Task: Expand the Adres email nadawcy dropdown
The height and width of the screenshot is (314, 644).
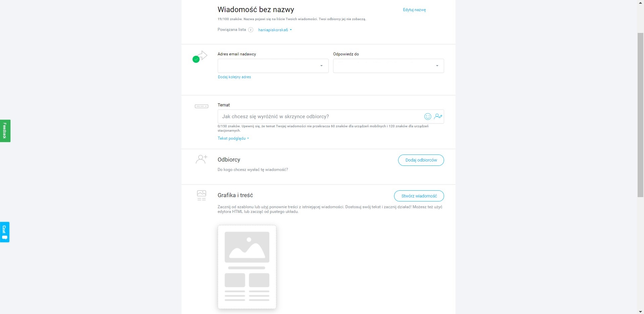Action: [273, 66]
